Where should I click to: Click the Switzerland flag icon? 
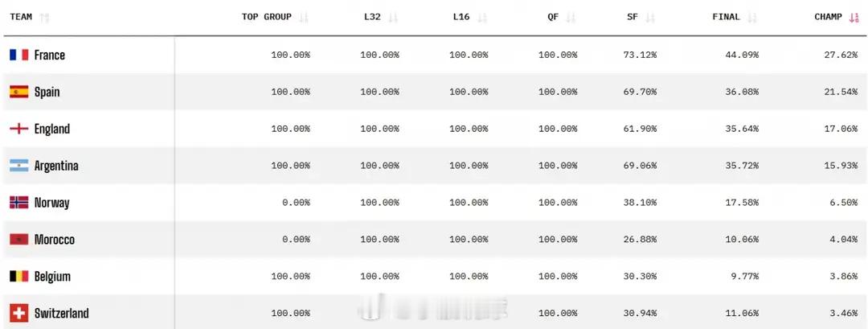(x=18, y=314)
